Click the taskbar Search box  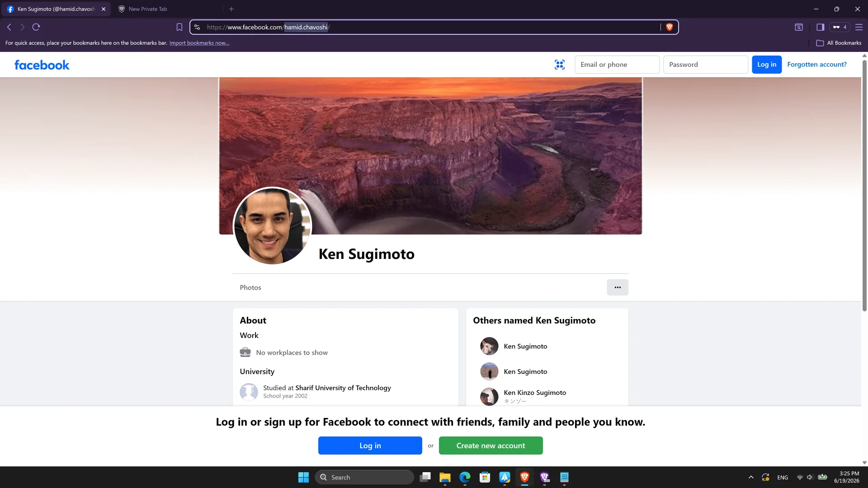pyautogui.click(x=364, y=477)
